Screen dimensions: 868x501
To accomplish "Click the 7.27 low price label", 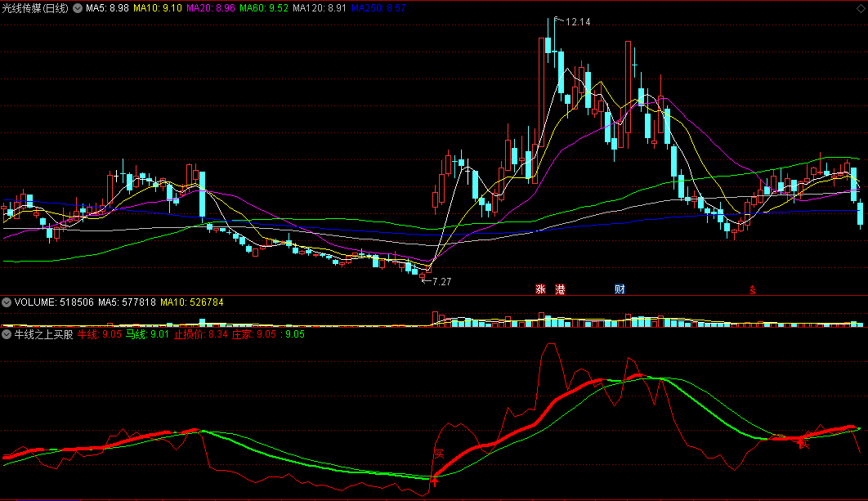I will (441, 282).
